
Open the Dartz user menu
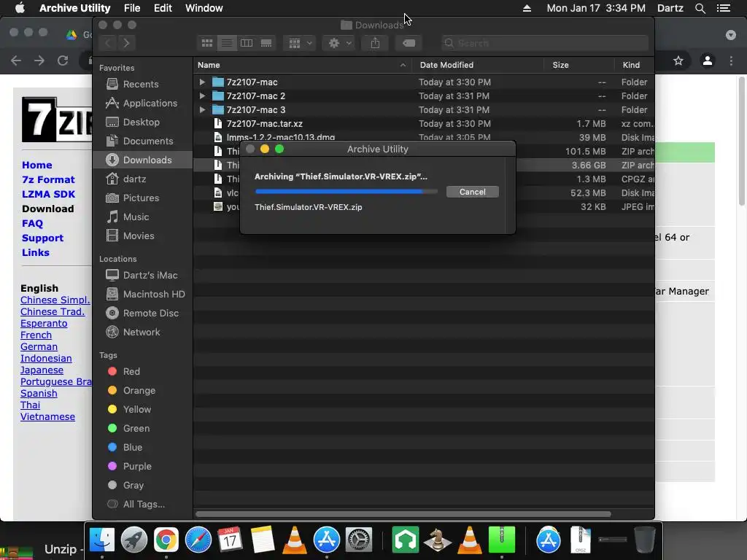pyautogui.click(x=670, y=8)
